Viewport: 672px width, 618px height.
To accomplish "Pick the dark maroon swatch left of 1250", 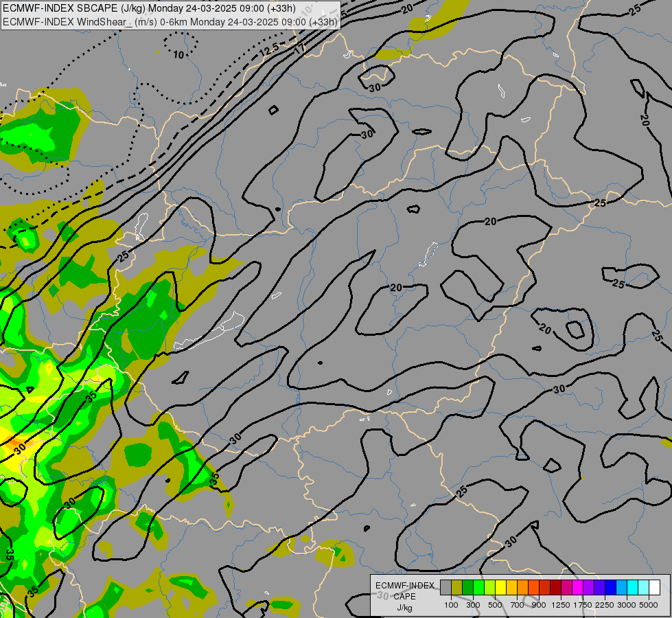I will click(x=556, y=587).
